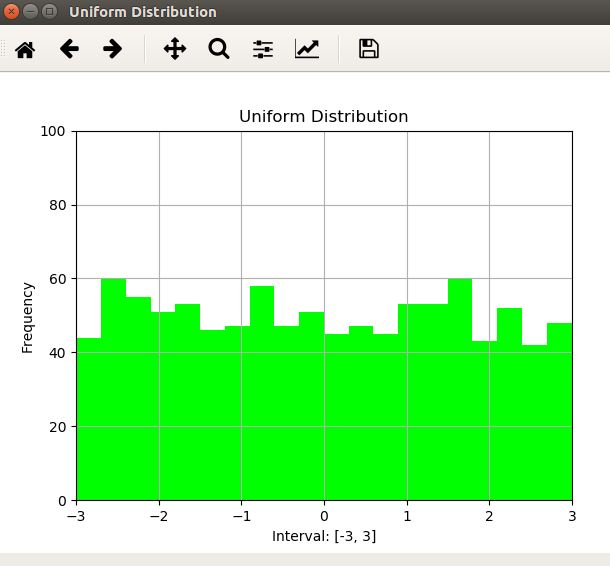Click the y-axis tick label 20
Screen dimensions: 610x566
(57, 427)
